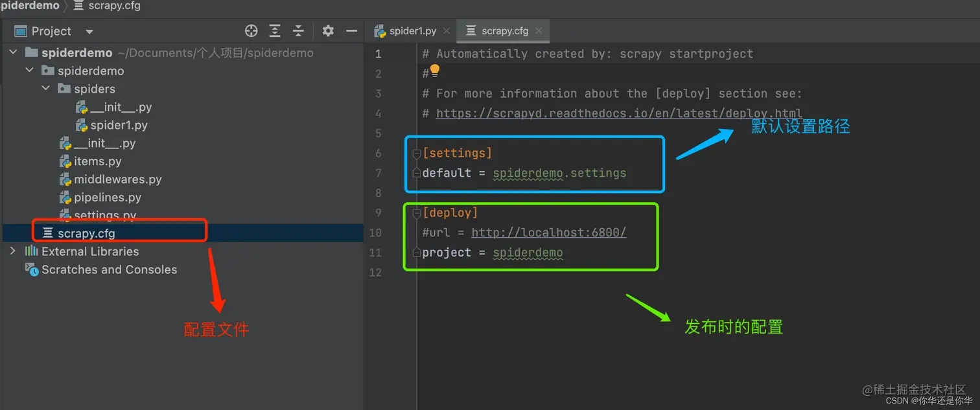Click the Project panel window icon
Screen dimensions: 980x410
pos(21,31)
